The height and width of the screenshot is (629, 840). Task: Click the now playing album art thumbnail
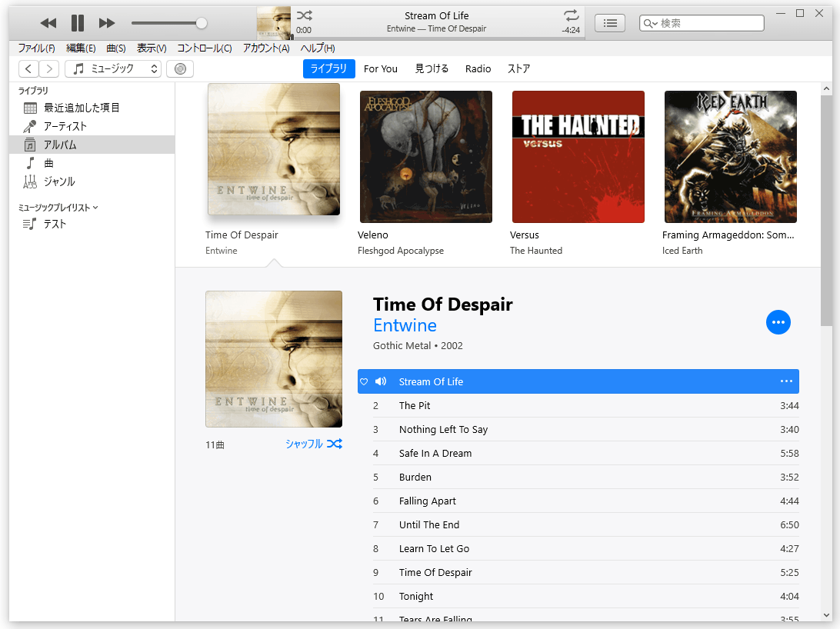[x=274, y=22]
